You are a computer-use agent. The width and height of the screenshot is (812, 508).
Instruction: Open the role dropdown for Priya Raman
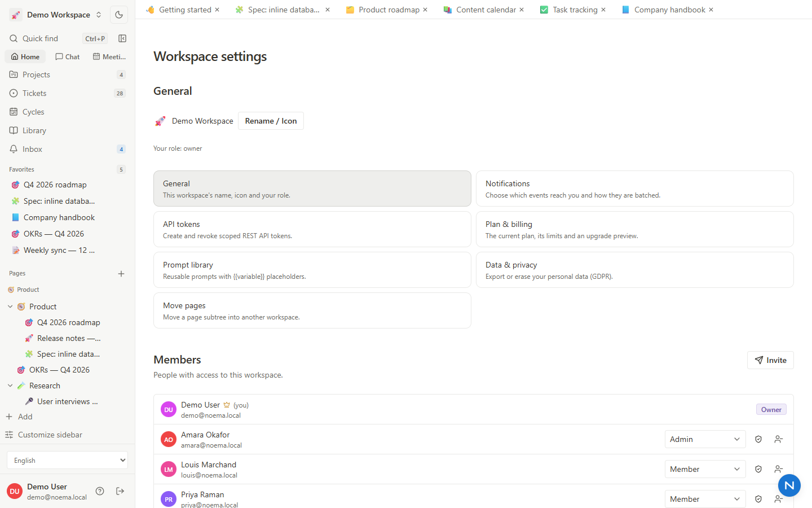tap(705, 499)
